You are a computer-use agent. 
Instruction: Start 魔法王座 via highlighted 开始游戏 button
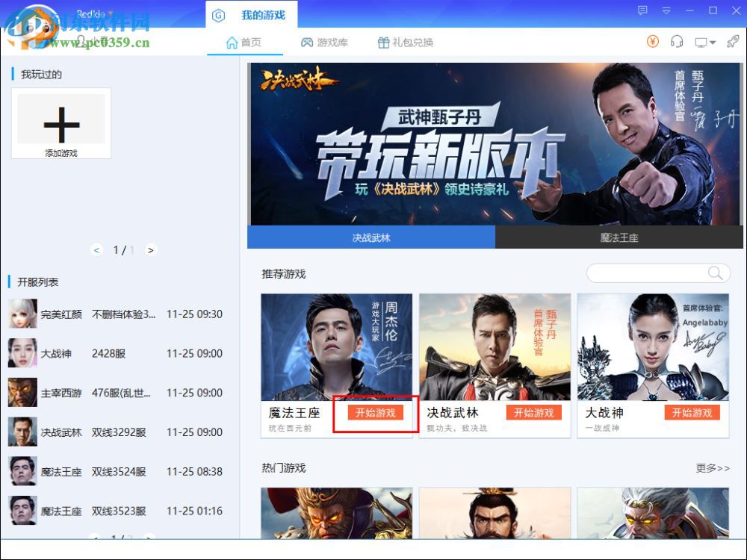point(376,412)
